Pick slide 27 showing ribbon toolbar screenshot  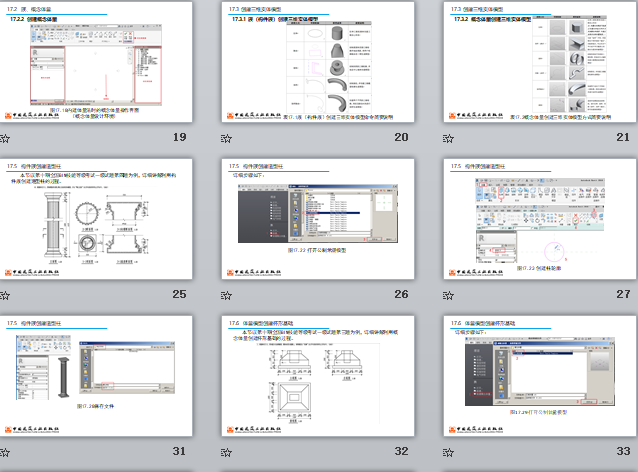click(538, 220)
